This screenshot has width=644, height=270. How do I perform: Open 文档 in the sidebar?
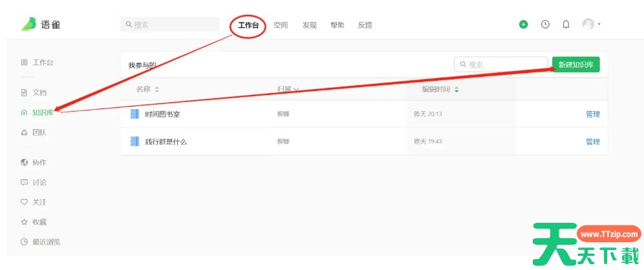[39, 92]
